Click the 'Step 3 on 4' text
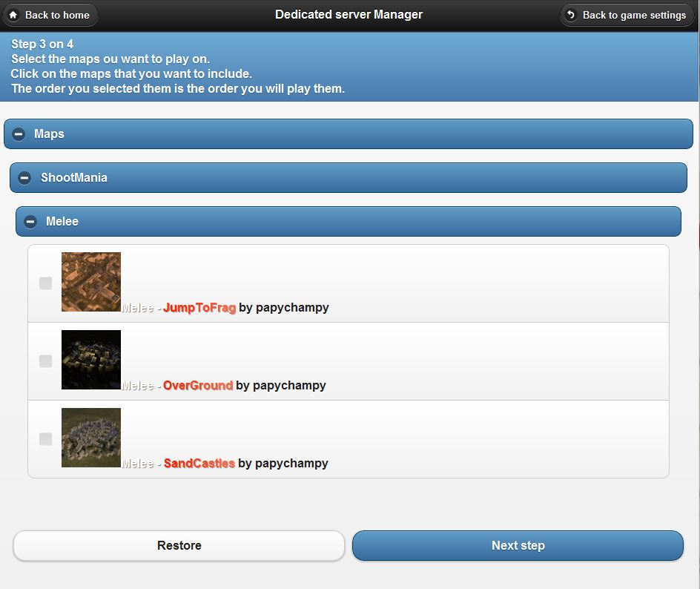Image resolution: width=700 pixels, height=589 pixels. 42,45
